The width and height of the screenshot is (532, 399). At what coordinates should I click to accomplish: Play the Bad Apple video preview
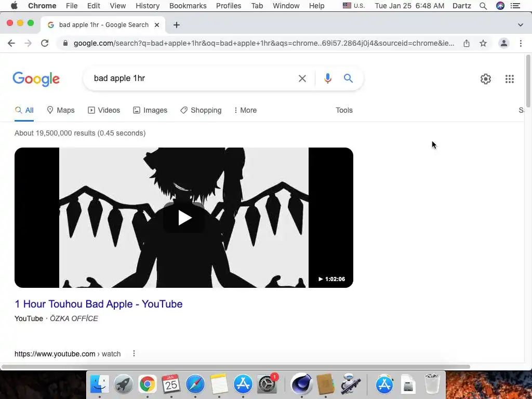coord(184,218)
